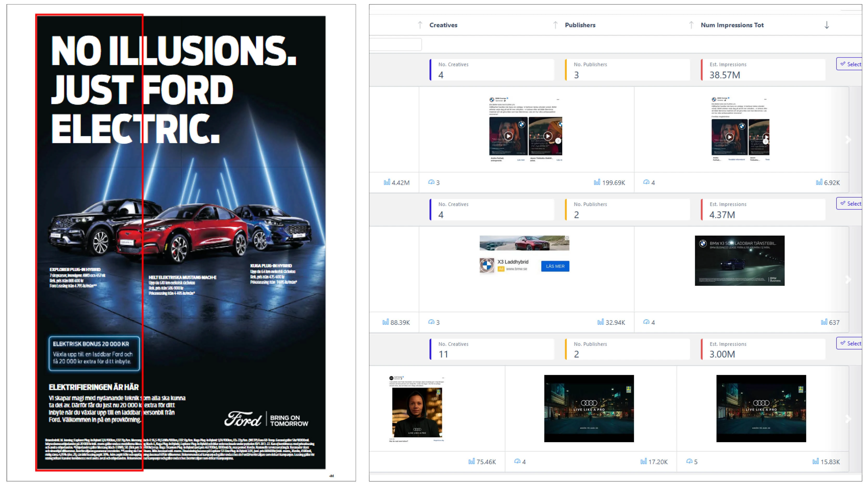Screen dimensions: 868x488
Task: Open the BMW Facebook creative above 199.69K
Action: tap(526, 129)
